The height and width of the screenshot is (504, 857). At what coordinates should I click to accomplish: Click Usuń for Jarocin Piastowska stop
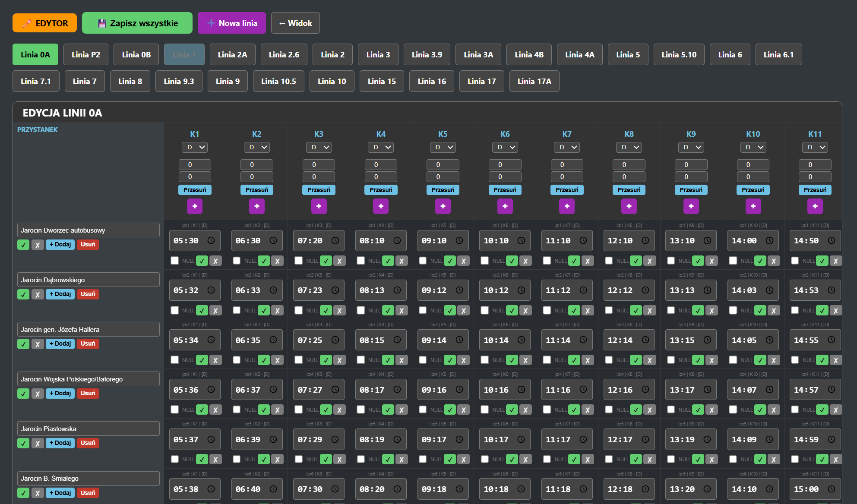88,443
